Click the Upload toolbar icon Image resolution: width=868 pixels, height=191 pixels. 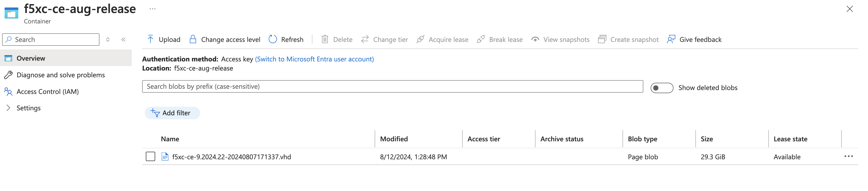click(x=150, y=39)
